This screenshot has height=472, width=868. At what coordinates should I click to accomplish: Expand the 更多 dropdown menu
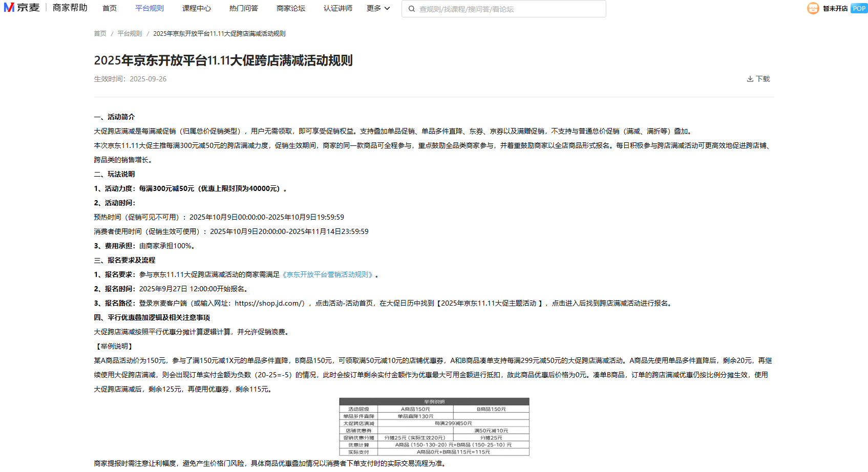coord(378,8)
